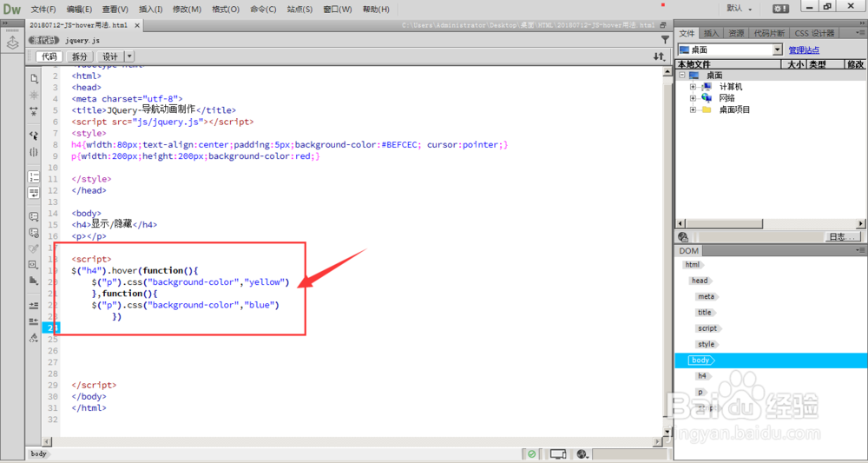Expand the left dock double arrows
This screenshot has height=463, width=868.
[x=5, y=23]
